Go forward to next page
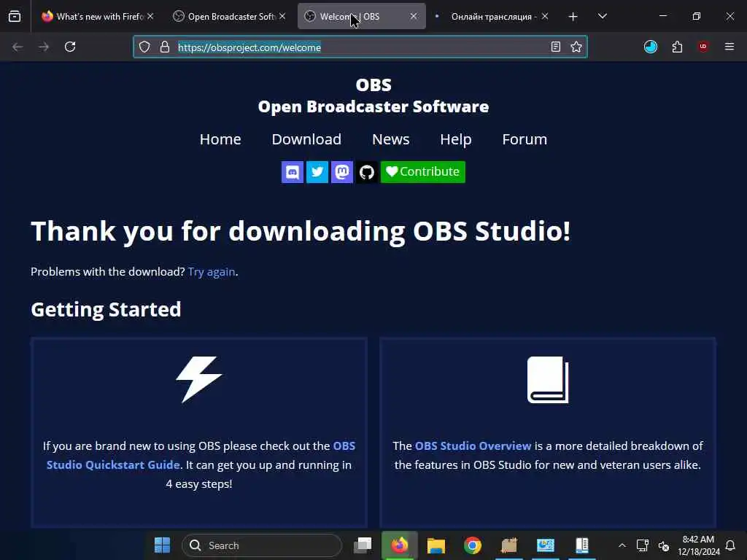Image resolution: width=747 pixels, height=560 pixels. 44,47
